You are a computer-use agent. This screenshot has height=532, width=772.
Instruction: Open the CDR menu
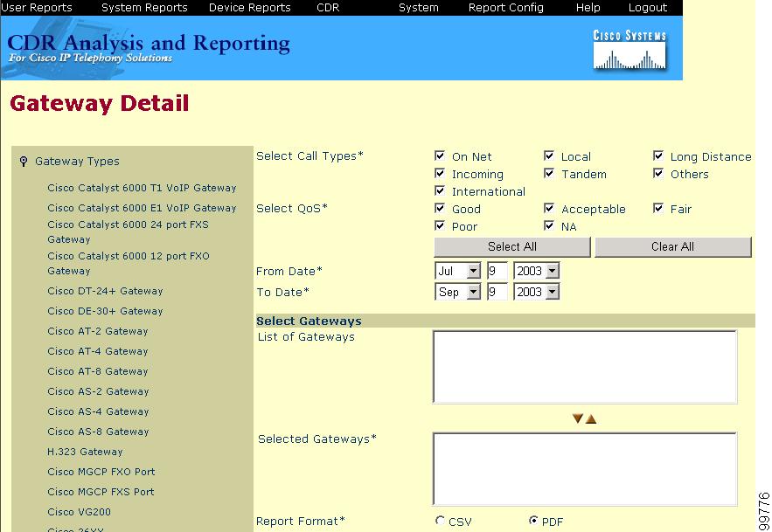point(328,8)
